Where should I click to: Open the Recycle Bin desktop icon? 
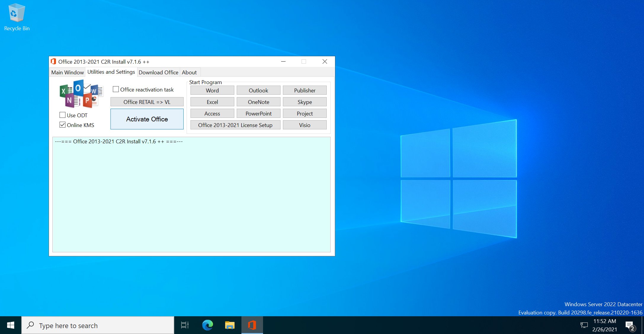[17, 17]
